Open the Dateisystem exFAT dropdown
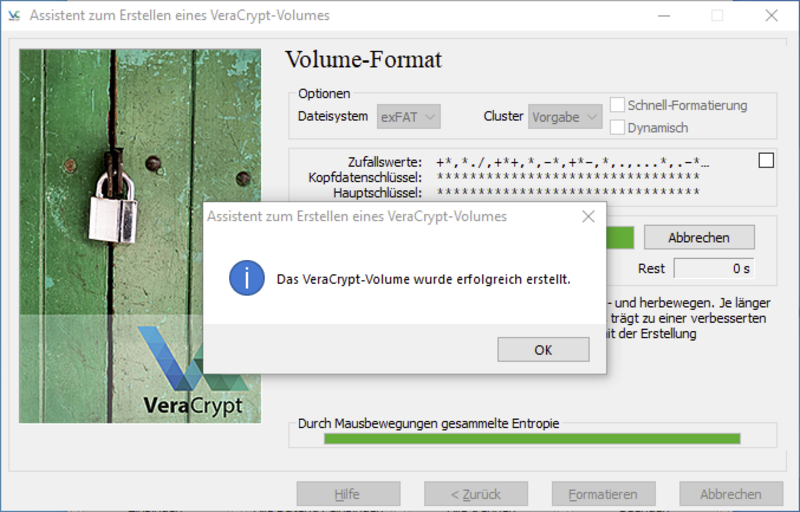Image resolution: width=800 pixels, height=512 pixels. click(x=409, y=117)
